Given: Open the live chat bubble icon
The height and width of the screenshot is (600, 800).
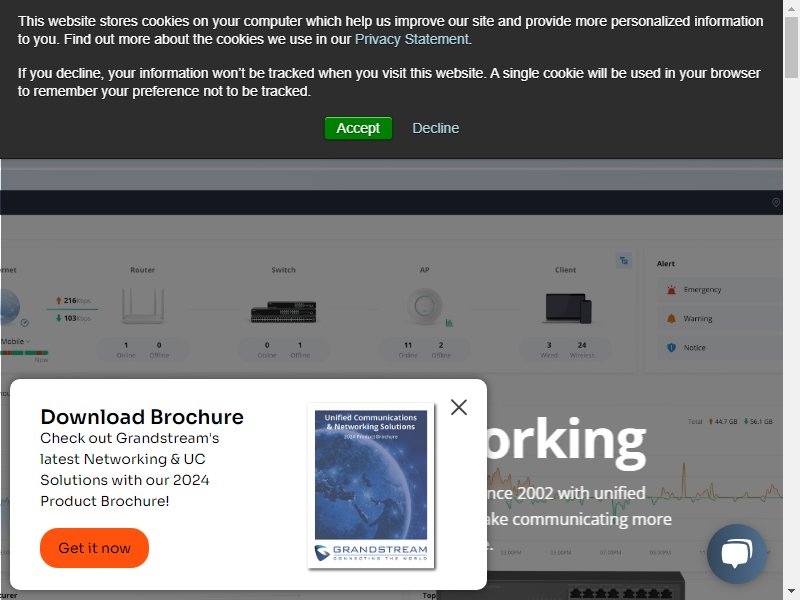Looking at the screenshot, I should click(x=737, y=554).
